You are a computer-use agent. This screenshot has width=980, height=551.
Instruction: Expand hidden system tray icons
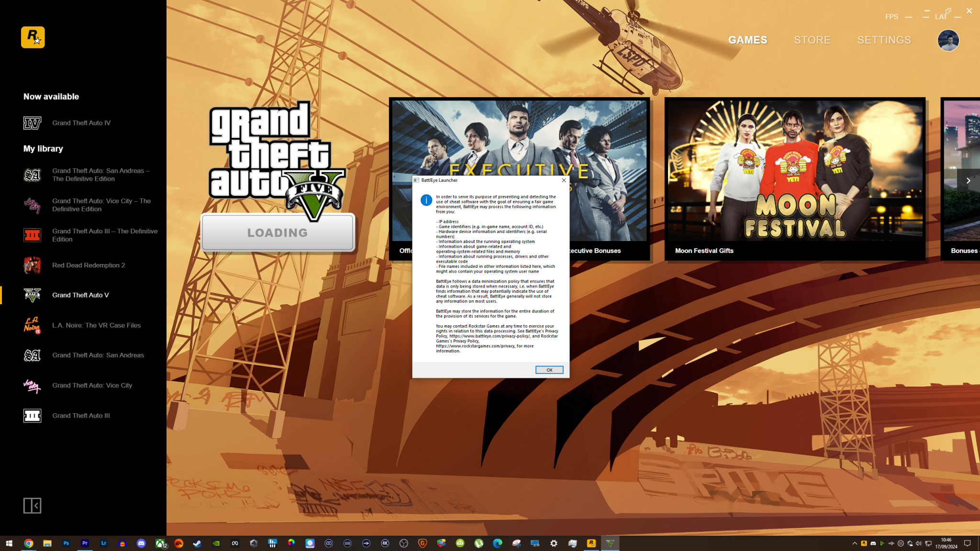(x=854, y=543)
